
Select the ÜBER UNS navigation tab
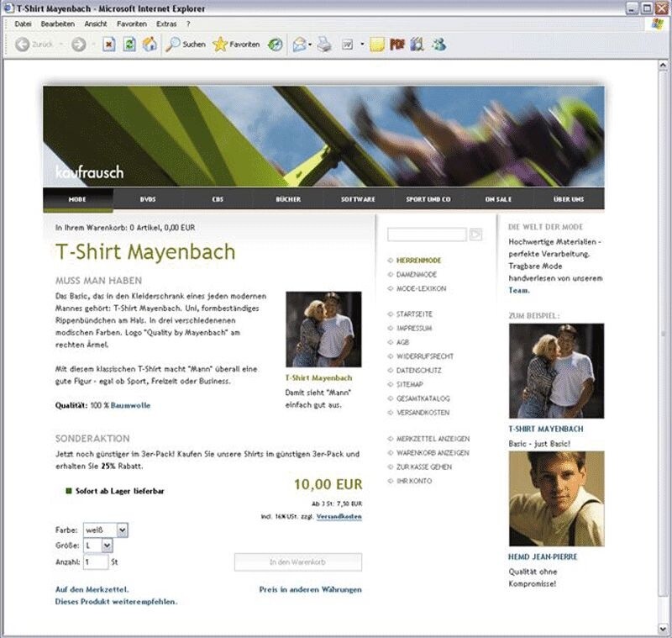pyautogui.click(x=569, y=199)
